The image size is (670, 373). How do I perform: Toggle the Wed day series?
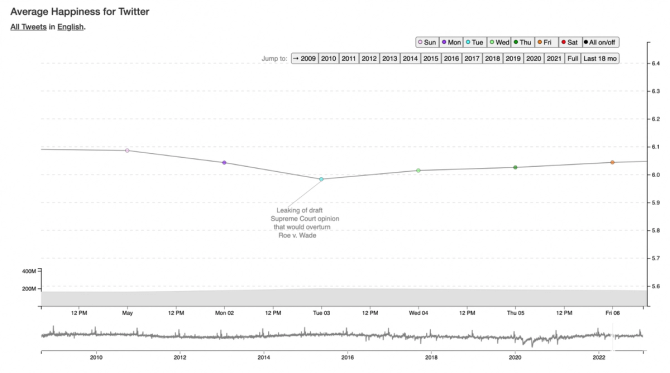pyautogui.click(x=499, y=42)
